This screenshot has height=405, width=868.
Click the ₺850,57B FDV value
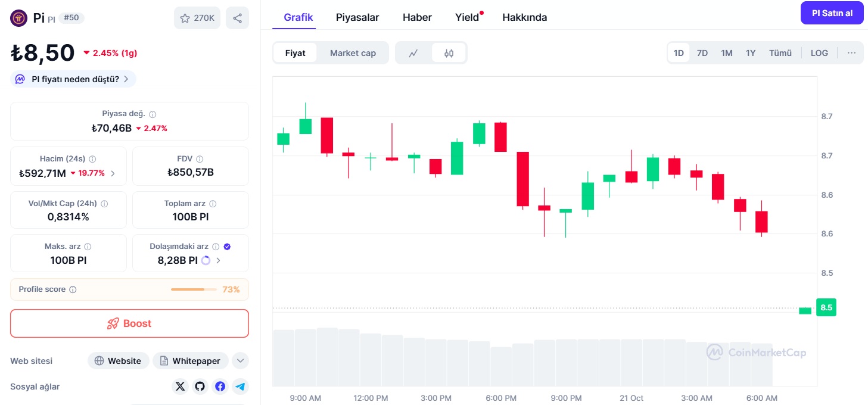(x=191, y=173)
